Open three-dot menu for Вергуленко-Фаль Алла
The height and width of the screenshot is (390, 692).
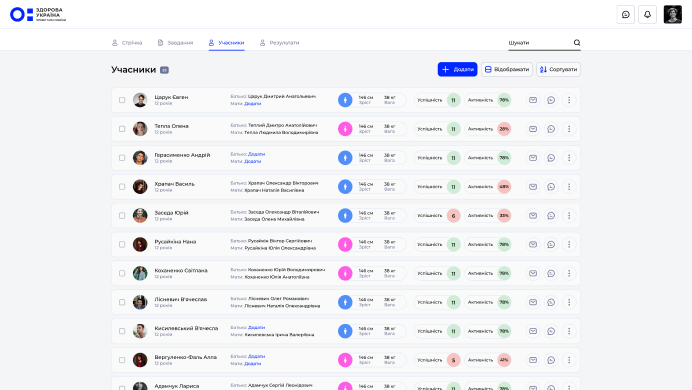(569, 360)
